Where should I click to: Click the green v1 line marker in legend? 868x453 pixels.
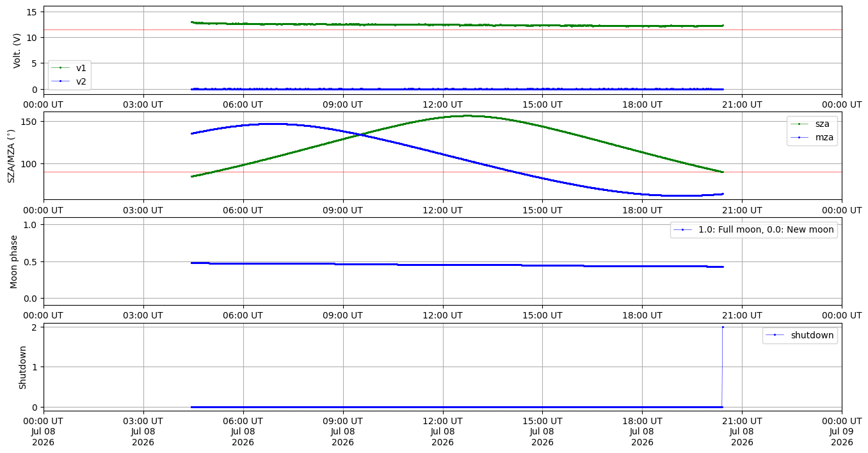tap(60, 68)
